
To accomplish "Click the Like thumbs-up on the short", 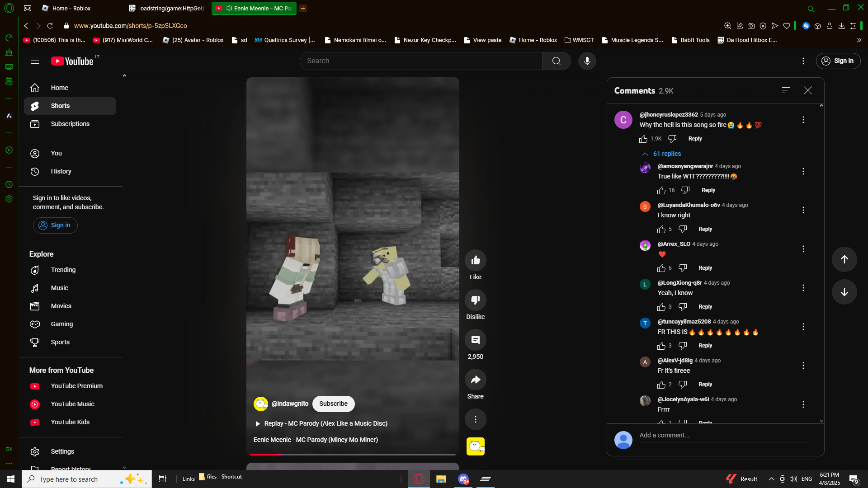I will [x=475, y=260].
